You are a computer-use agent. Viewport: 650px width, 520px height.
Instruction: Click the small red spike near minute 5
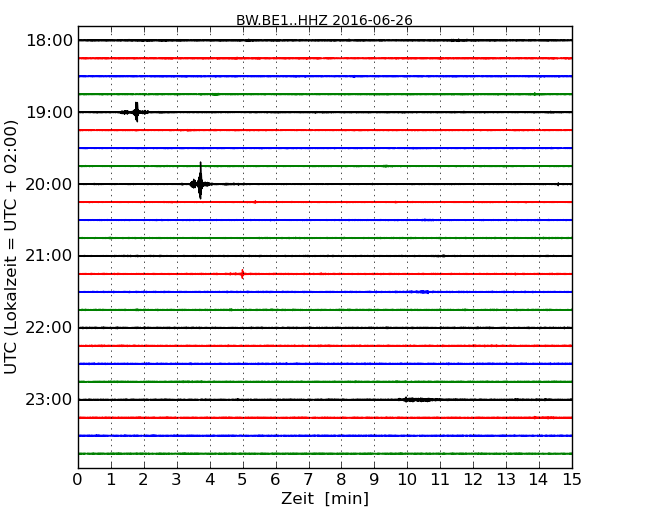click(x=242, y=274)
